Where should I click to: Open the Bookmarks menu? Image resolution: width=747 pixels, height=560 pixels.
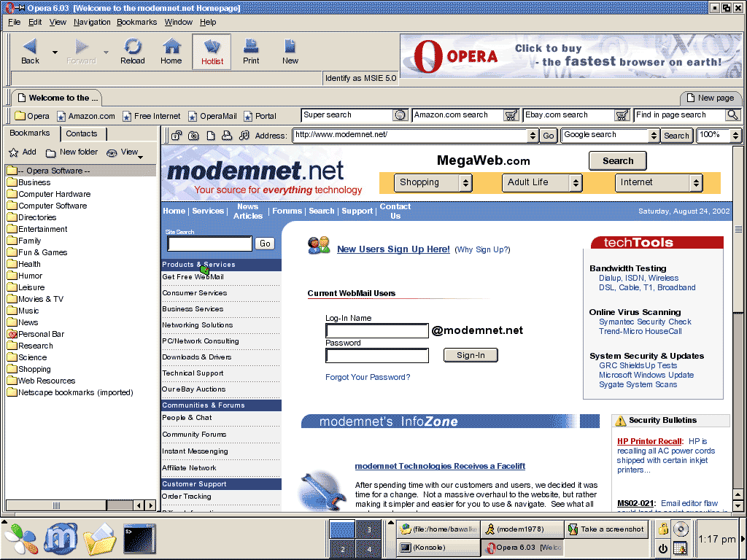click(x=136, y=22)
